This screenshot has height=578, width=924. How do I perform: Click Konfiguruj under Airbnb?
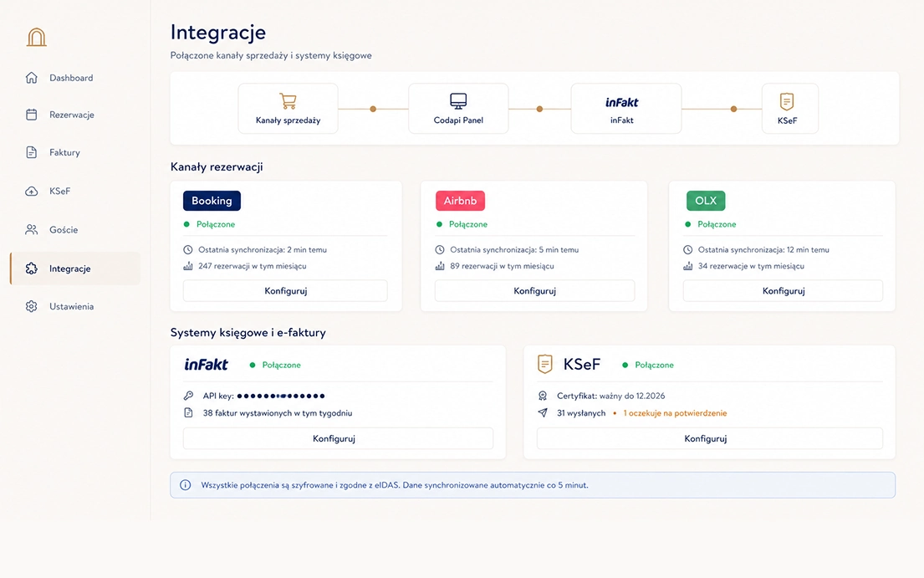point(534,291)
